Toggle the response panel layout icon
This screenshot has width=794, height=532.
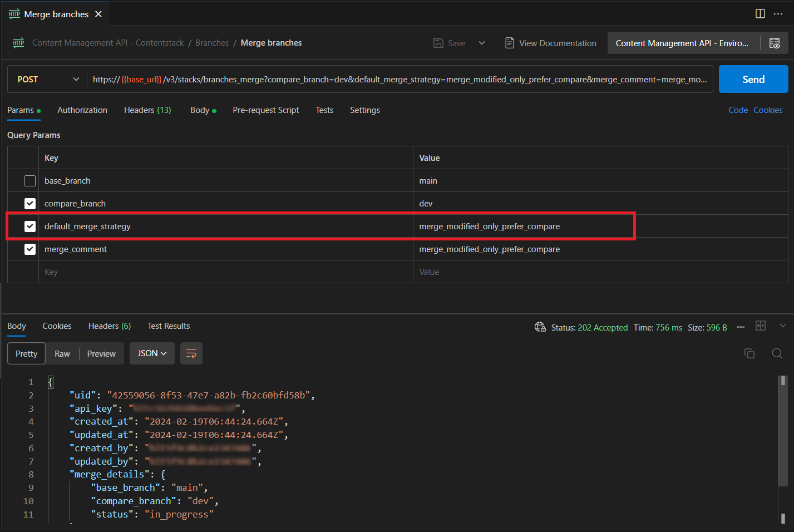(761, 326)
